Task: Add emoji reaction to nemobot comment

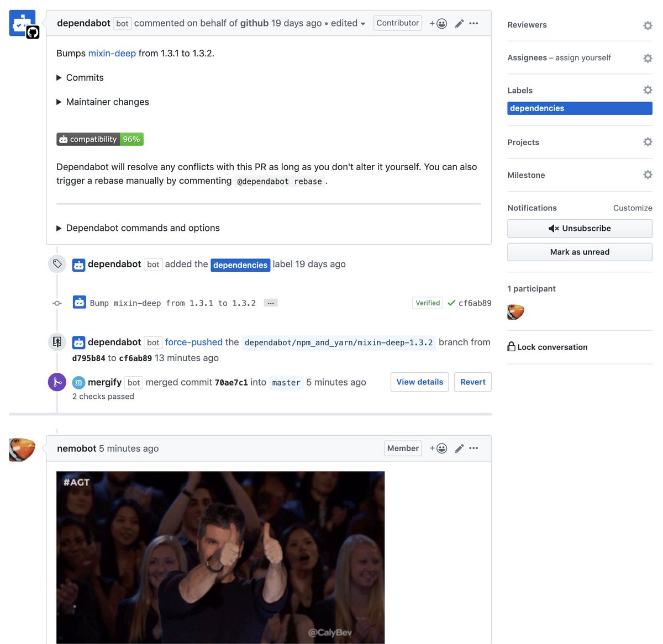Action: 438,448
